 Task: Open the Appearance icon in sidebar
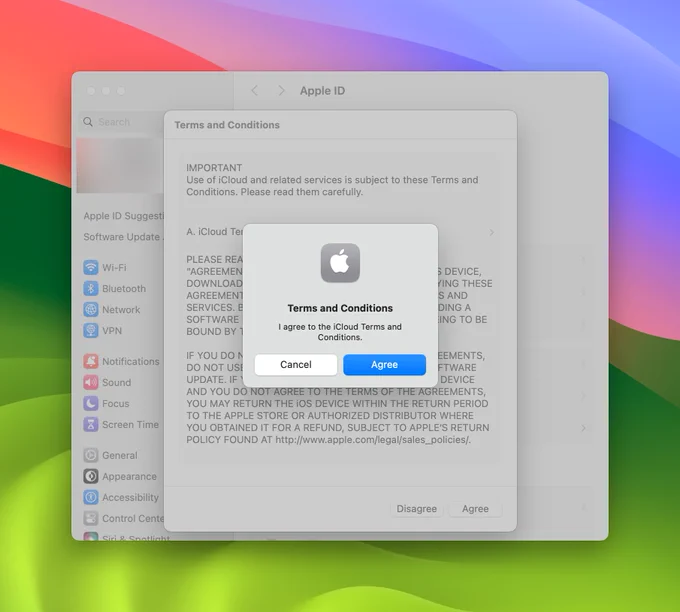91,476
